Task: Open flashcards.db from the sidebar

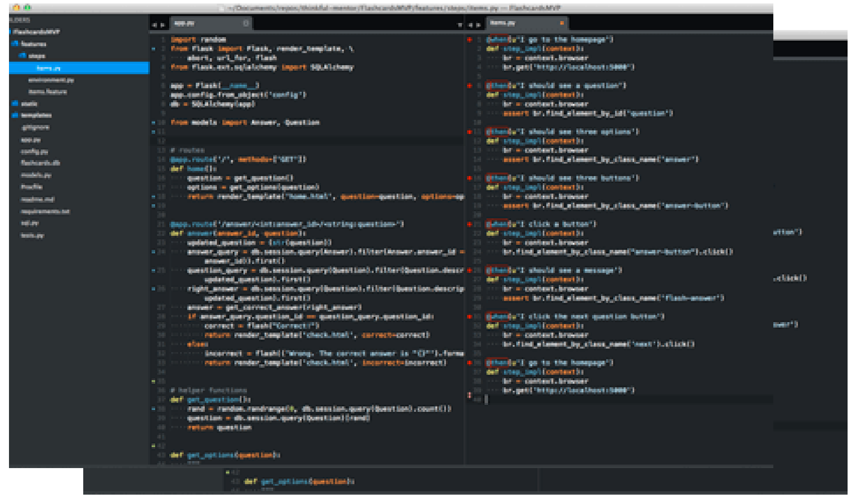Action: point(40,163)
